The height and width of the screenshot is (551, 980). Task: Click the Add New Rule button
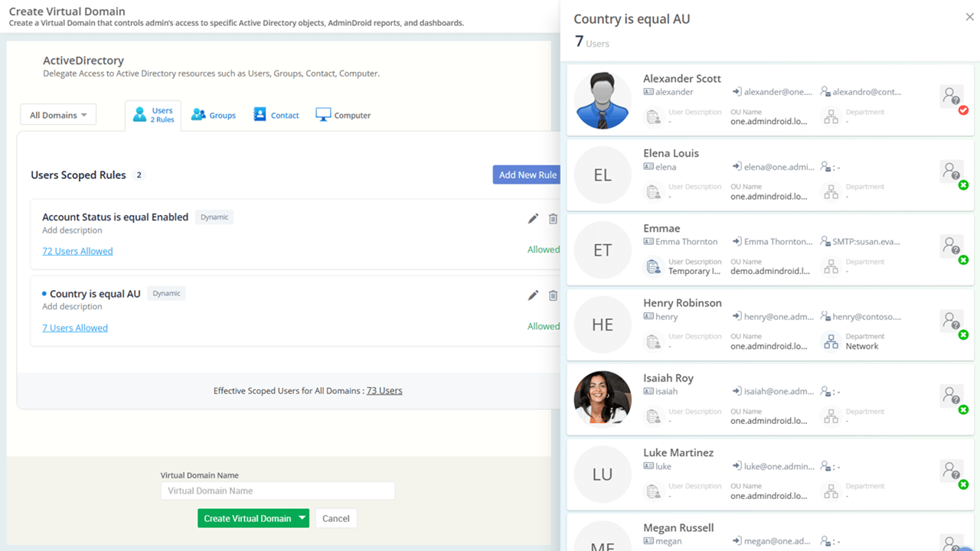(x=527, y=174)
